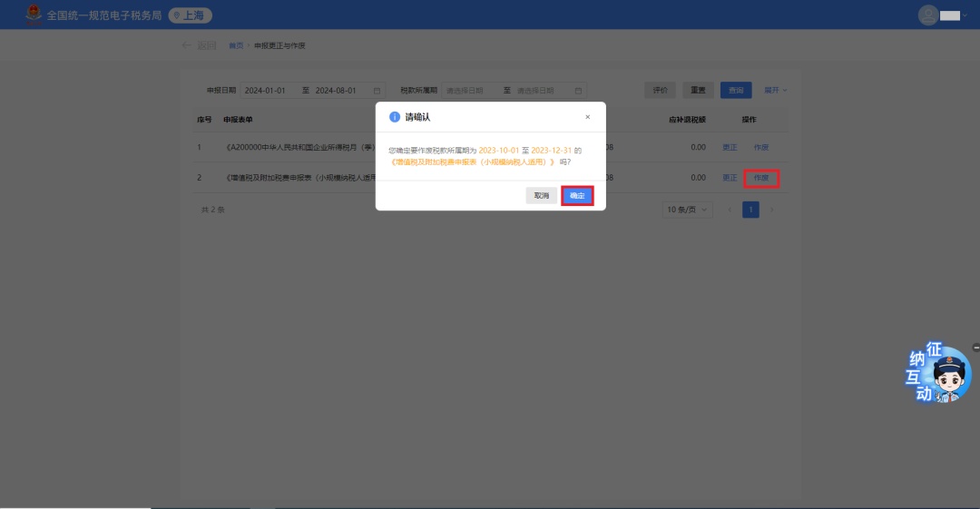Open the 首页 breadcrumb link
The image size is (980, 509).
(x=236, y=45)
